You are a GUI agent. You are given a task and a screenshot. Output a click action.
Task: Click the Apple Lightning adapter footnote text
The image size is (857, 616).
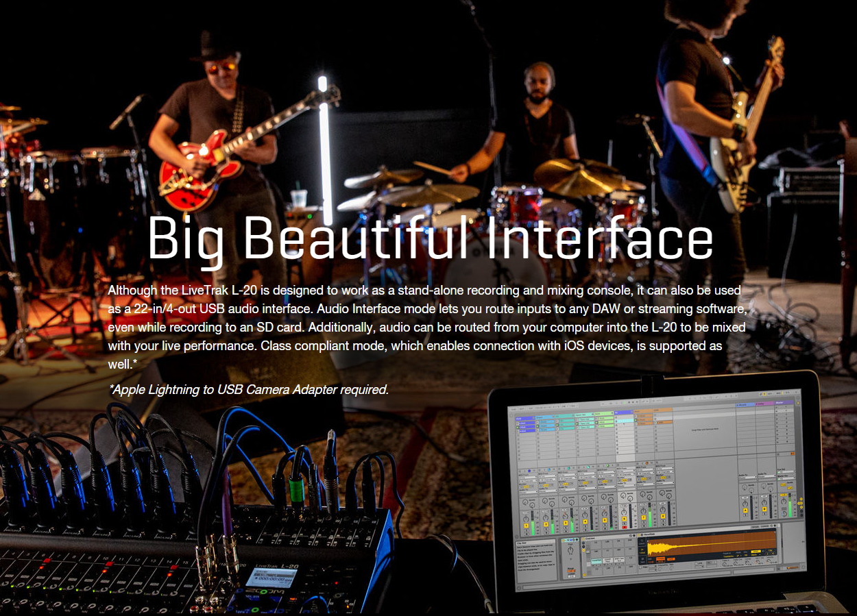click(249, 390)
